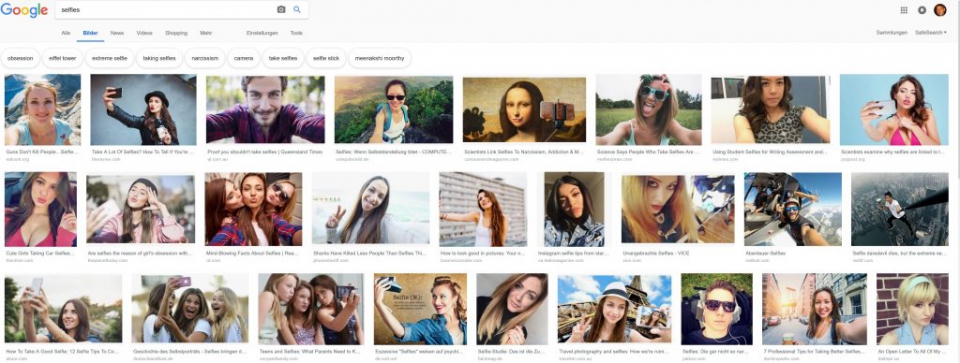Select the 'narcissism' suggestion chip
Viewport: 960px width, 363px height.
[x=204, y=58]
